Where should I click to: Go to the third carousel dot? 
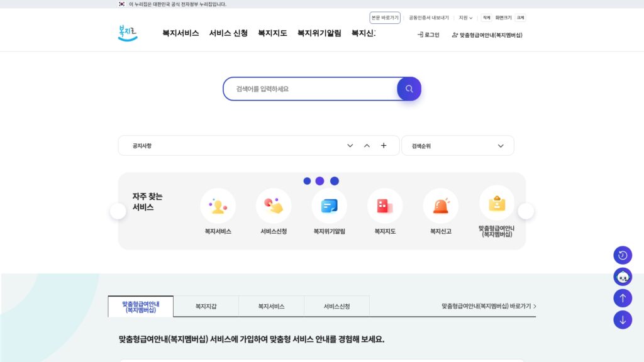click(x=335, y=181)
